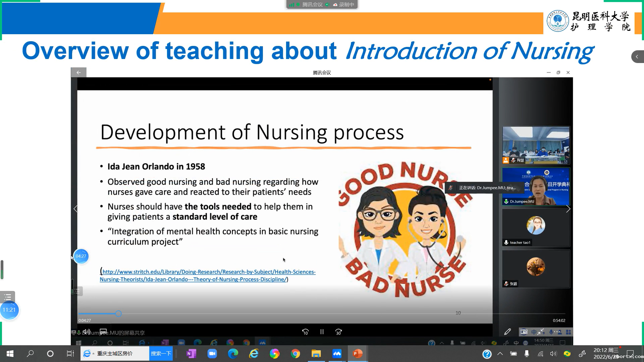Click the 搜索一下 search button
This screenshot has width=644, height=362.
click(x=161, y=354)
